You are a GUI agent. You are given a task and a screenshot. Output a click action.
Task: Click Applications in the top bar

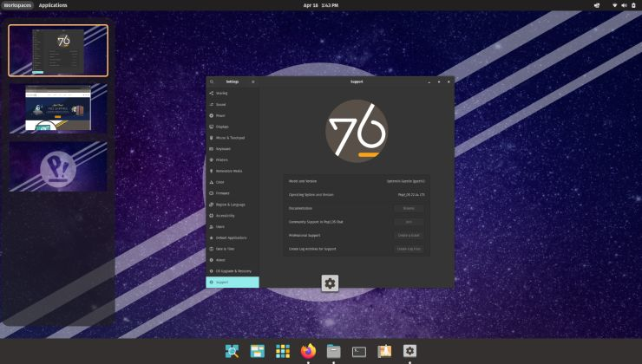coord(53,5)
